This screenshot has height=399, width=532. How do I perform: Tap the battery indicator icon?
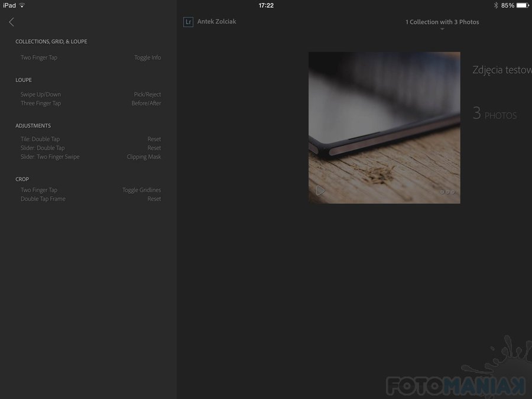click(523, 5)
